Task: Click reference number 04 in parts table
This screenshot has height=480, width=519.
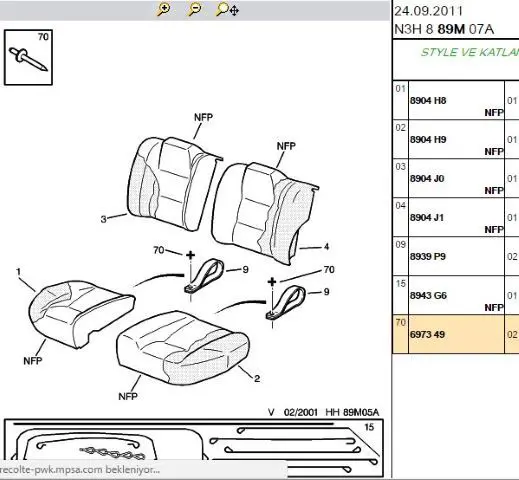Action: point(400,206)
